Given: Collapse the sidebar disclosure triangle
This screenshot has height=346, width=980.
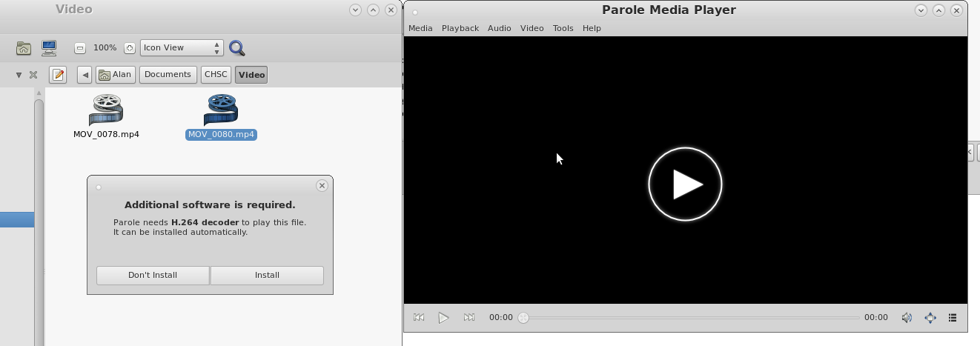Looking at the screenshot, I should tap(19, 75).
